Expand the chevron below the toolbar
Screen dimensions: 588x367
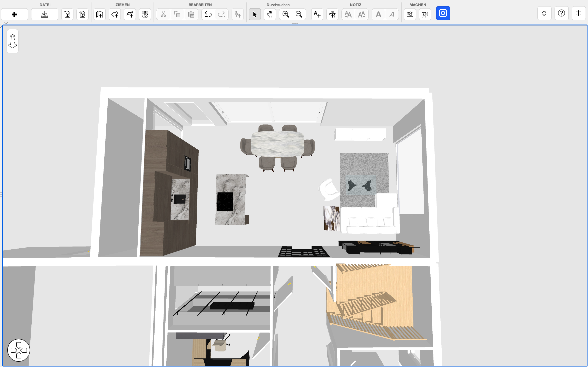pyautogui.click(x=6, y=23)
